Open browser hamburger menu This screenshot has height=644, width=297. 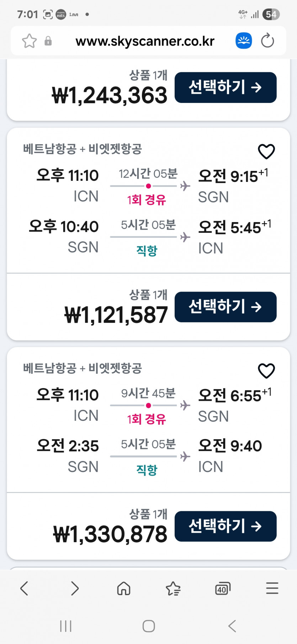272,588
